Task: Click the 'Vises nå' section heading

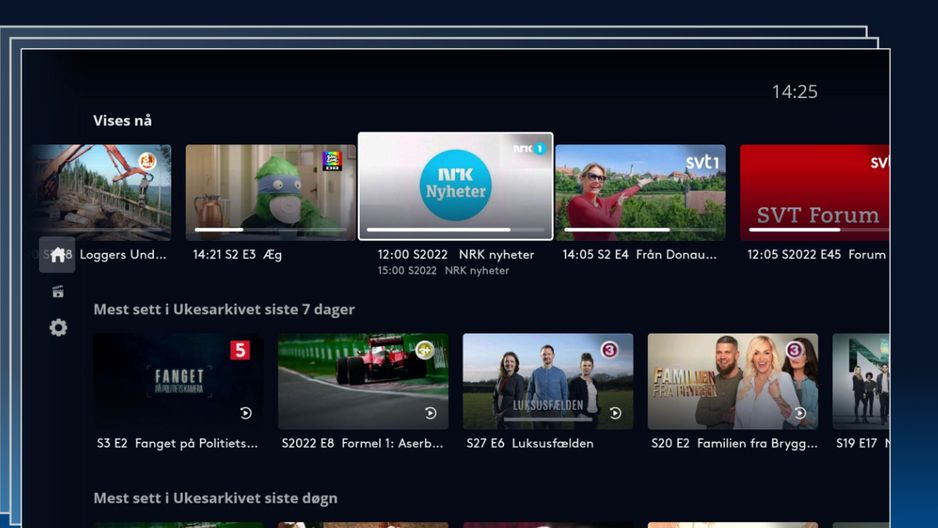Action: (x=122, y=121)
